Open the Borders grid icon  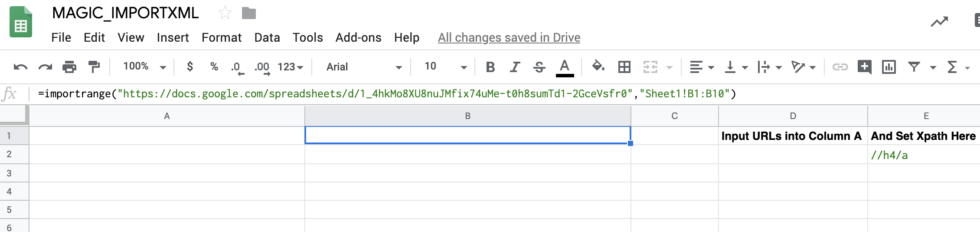point(624,67)
